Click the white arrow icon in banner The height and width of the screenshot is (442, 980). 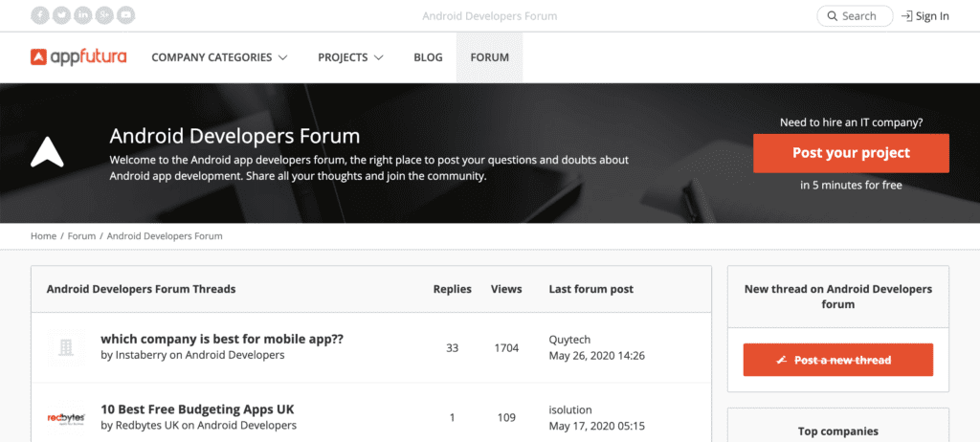click(x=46, y=153)
